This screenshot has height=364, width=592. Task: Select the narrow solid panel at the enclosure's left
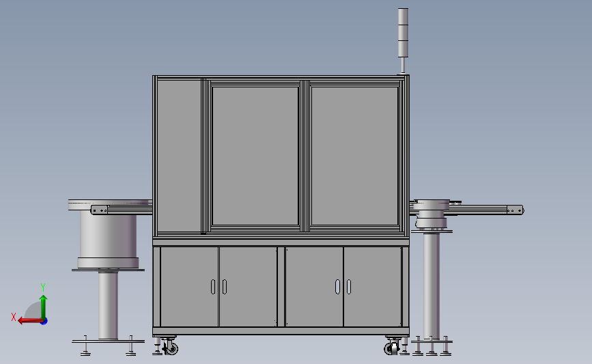click(179, 156)
